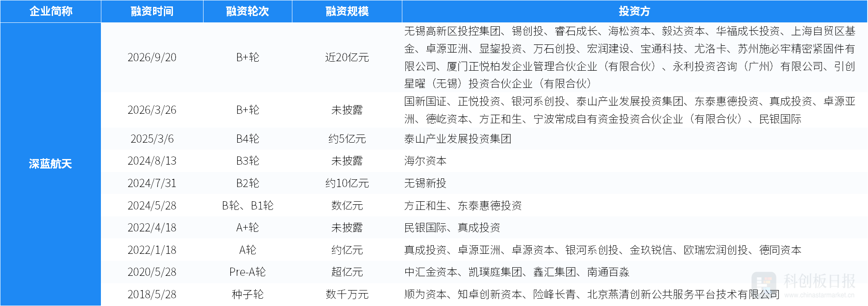Click the 投资方 column header

pyautogui.click(x=634, y=11)
